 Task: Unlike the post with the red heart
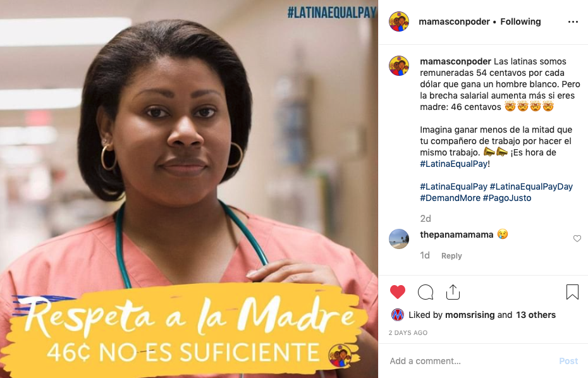pos(398,292)
